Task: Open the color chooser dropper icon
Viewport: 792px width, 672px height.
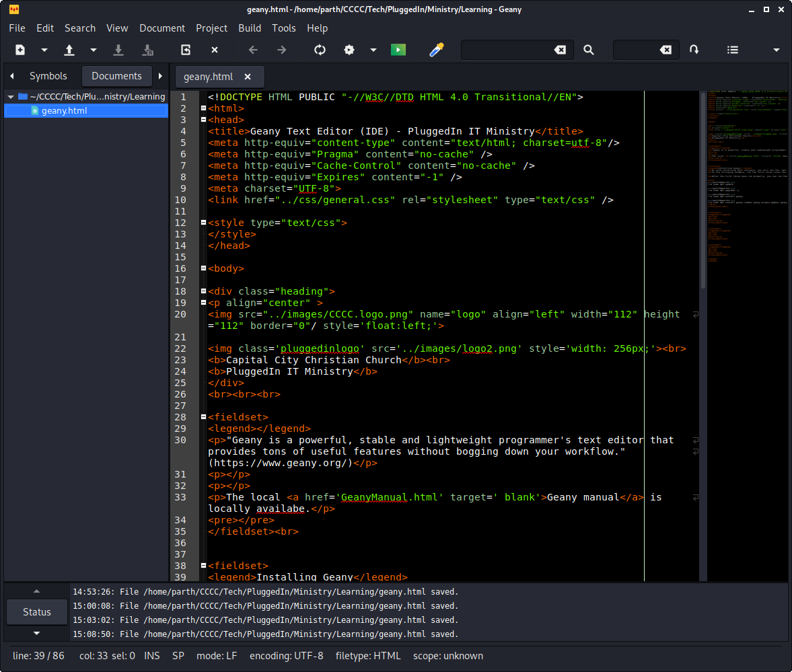Action: click(437, 50)
